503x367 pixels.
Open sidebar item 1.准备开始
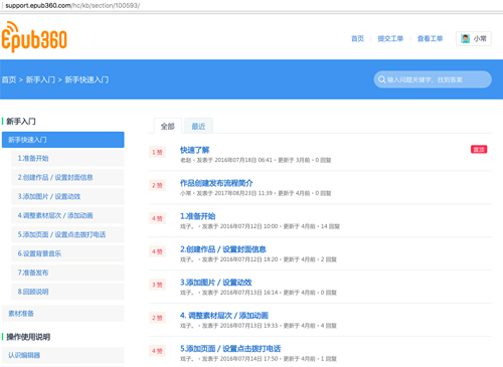(x=68, y=158)
